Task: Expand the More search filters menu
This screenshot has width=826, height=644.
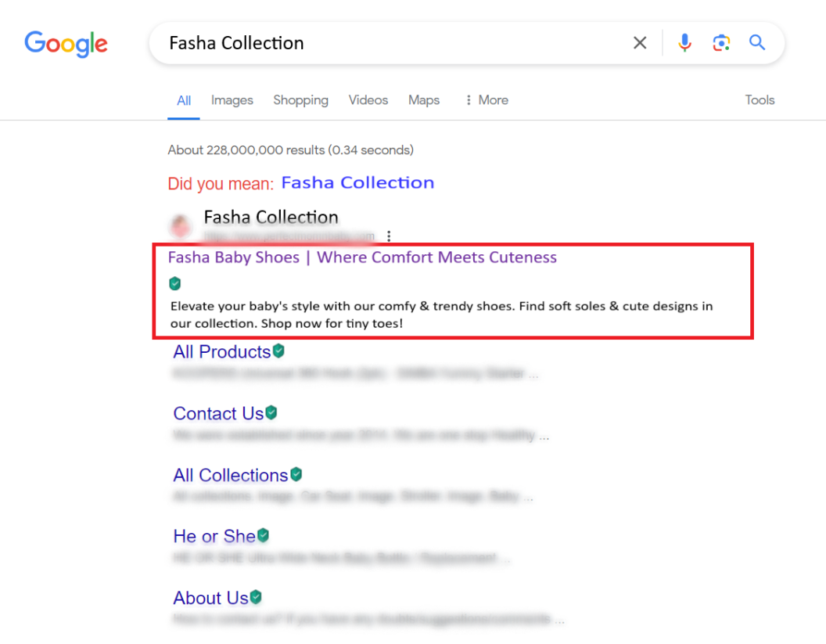Action: [x=487, y=100]
